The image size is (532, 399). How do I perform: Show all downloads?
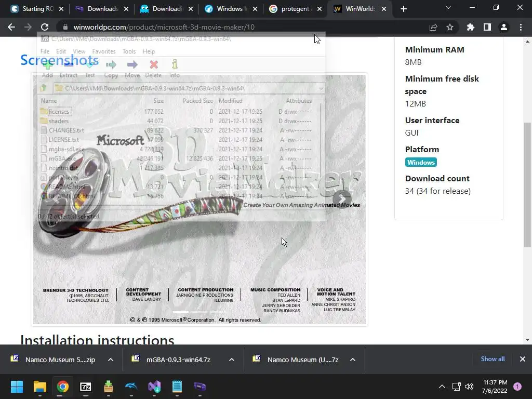tap(493, 359)
